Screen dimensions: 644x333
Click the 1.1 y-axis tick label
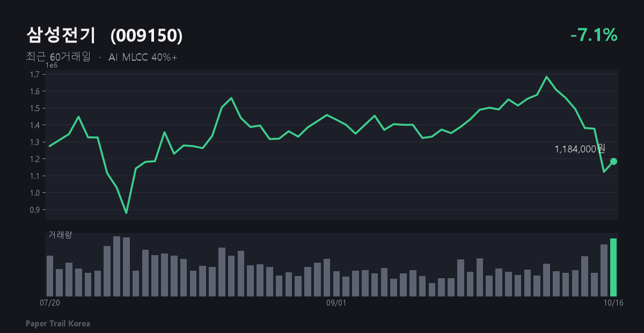point(35,176)
